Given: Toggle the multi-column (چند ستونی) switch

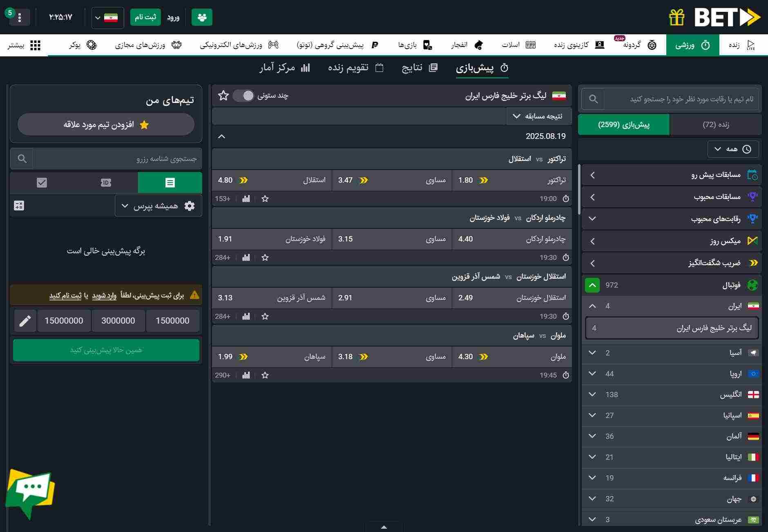Looking at the screenshot, I should [243, 96].
